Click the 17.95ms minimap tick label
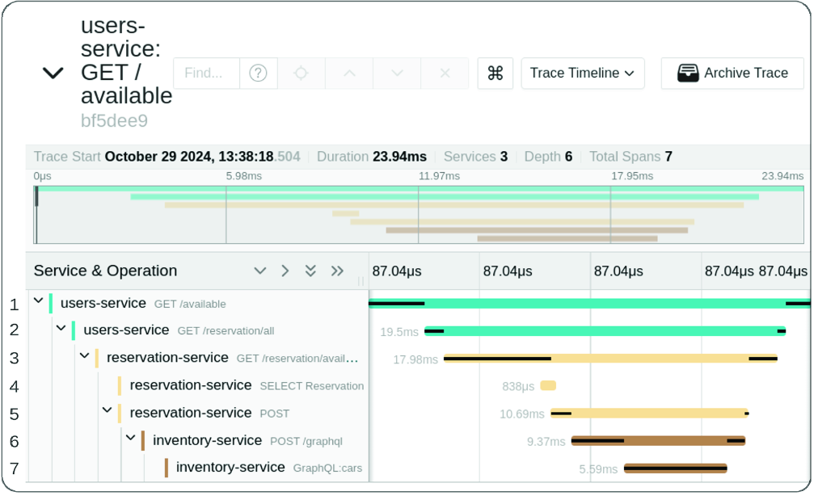 632,176
